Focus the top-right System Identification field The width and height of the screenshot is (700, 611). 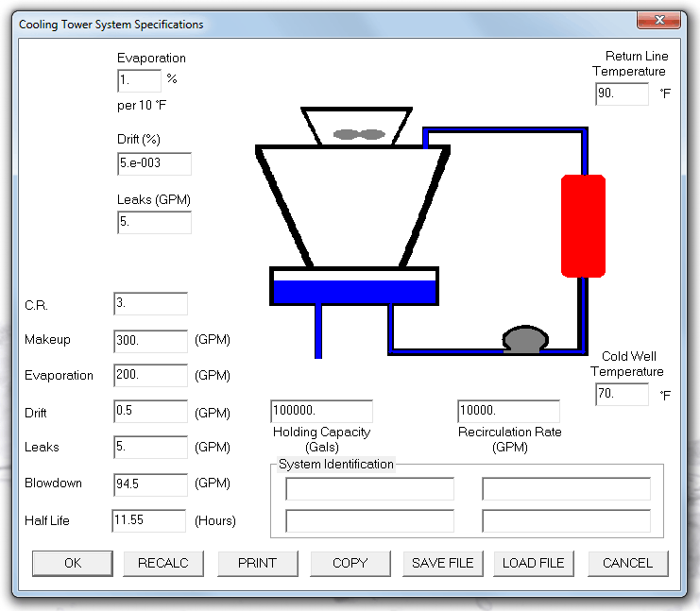(567, 489)
